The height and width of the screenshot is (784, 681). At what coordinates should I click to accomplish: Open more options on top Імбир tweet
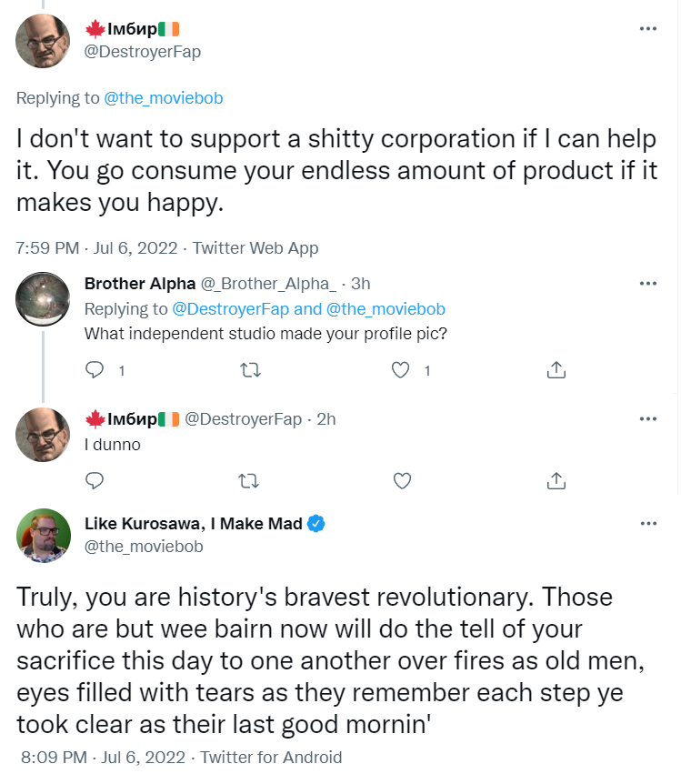pos(647,29)
